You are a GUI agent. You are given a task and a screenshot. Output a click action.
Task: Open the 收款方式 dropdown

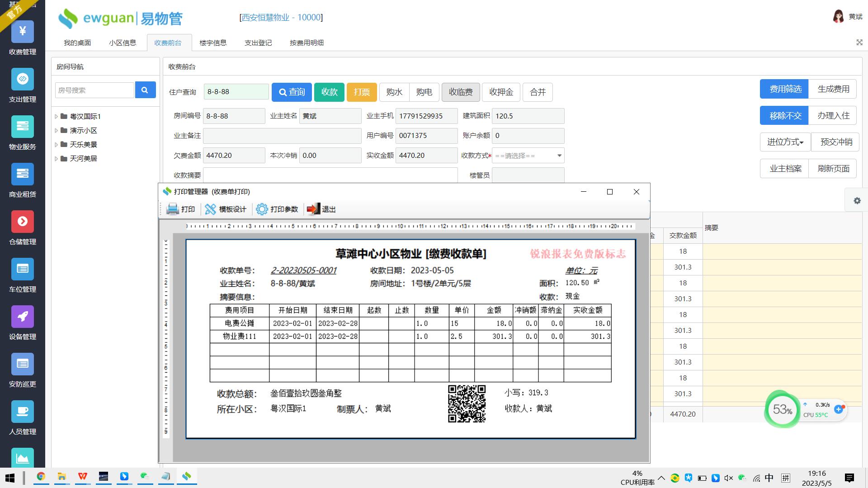[528, 156]
